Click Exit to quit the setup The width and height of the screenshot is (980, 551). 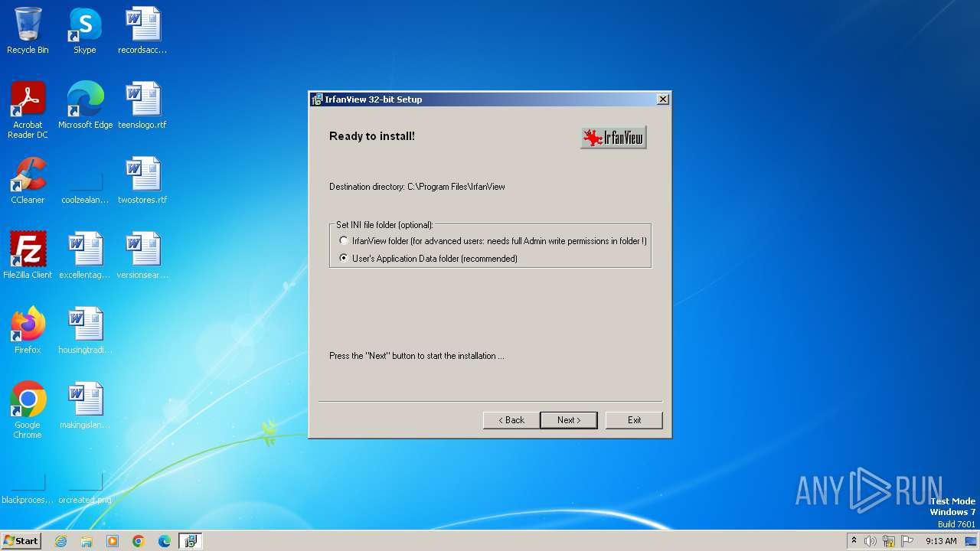click(634, 420)
